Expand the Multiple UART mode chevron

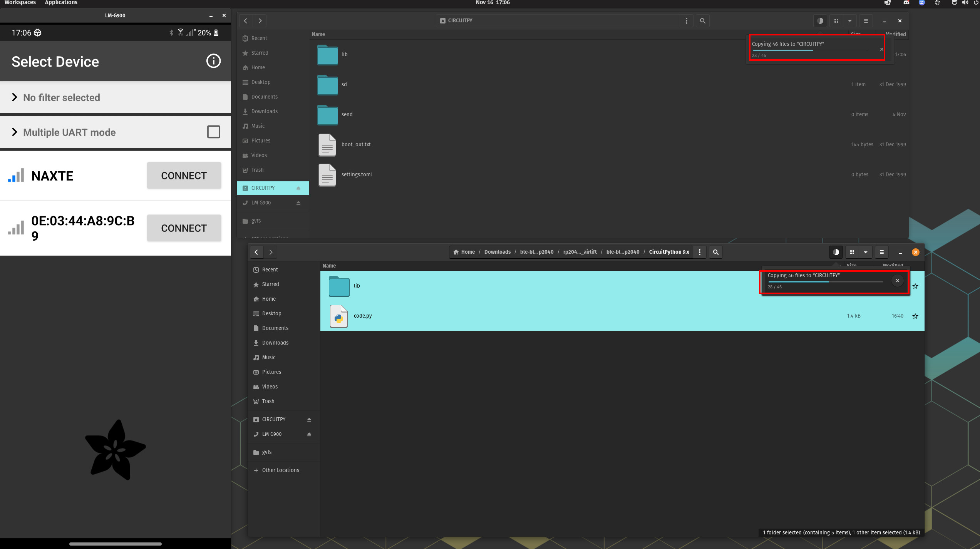(15, 132)
